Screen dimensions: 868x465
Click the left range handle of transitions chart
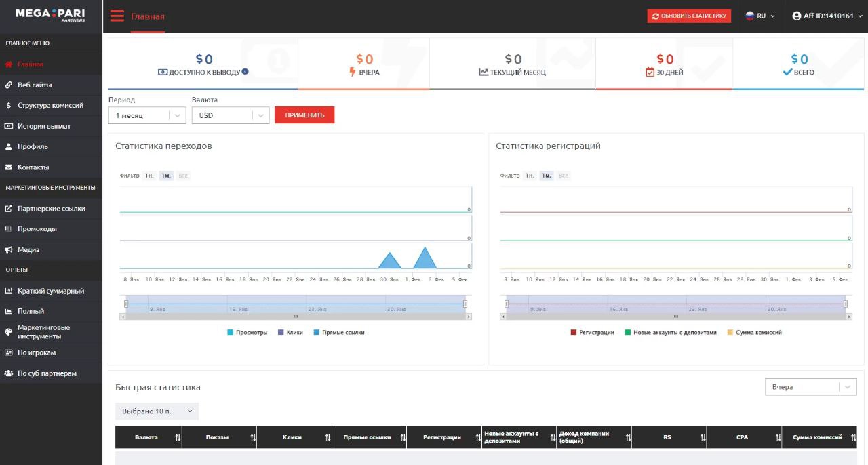(126, 304)
